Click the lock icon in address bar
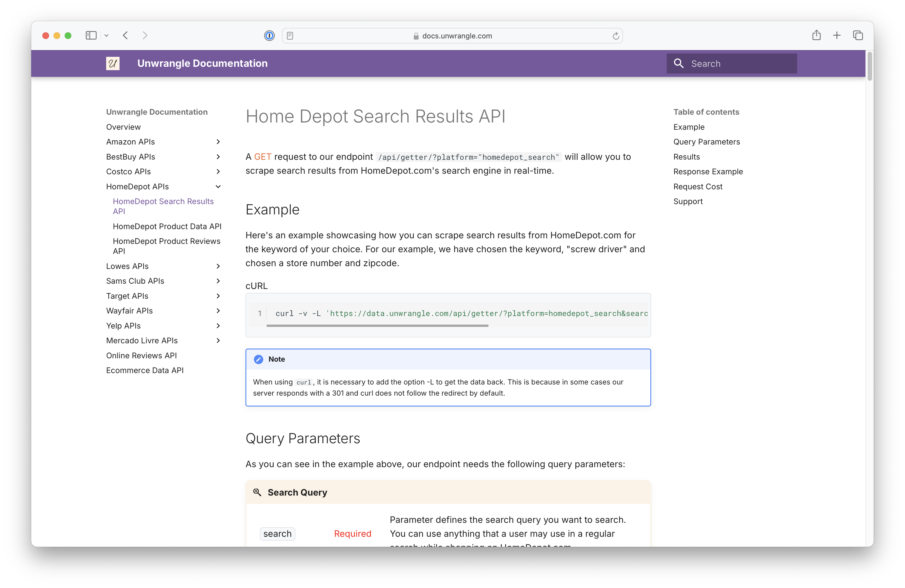This screenshot has height=588, width=905. tap(416, 36)
